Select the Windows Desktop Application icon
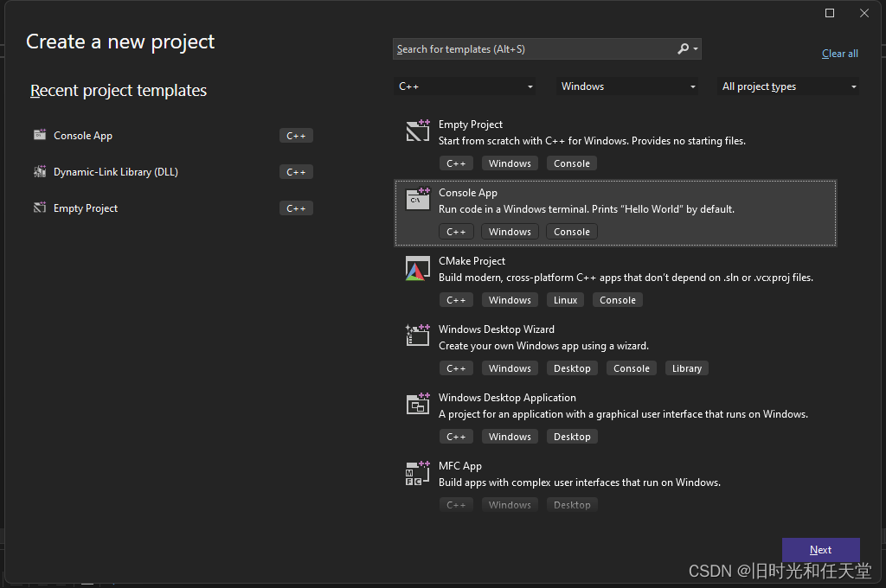 [x=418, y=404]
